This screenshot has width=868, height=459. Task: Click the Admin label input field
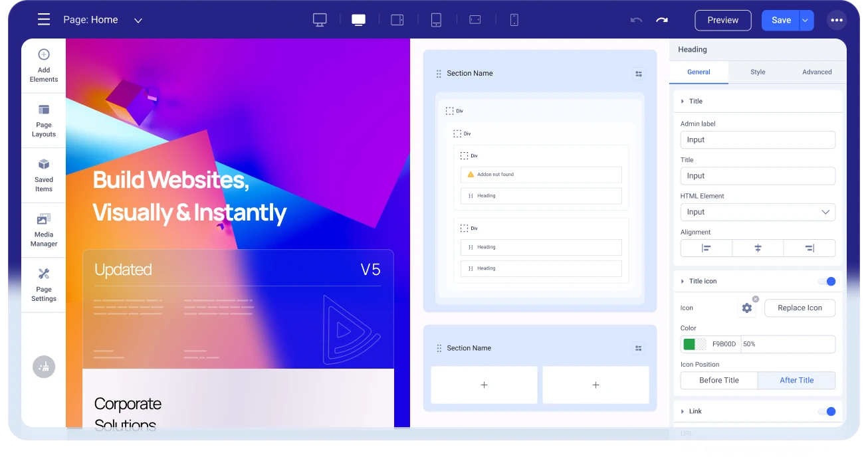coord(758,139)
